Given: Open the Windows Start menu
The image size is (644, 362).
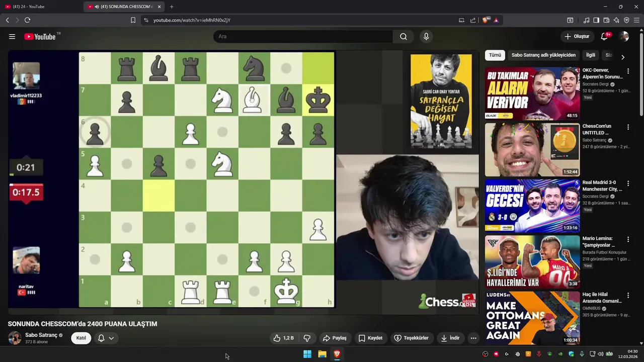Looking at the screenshot, I should 307,354.
